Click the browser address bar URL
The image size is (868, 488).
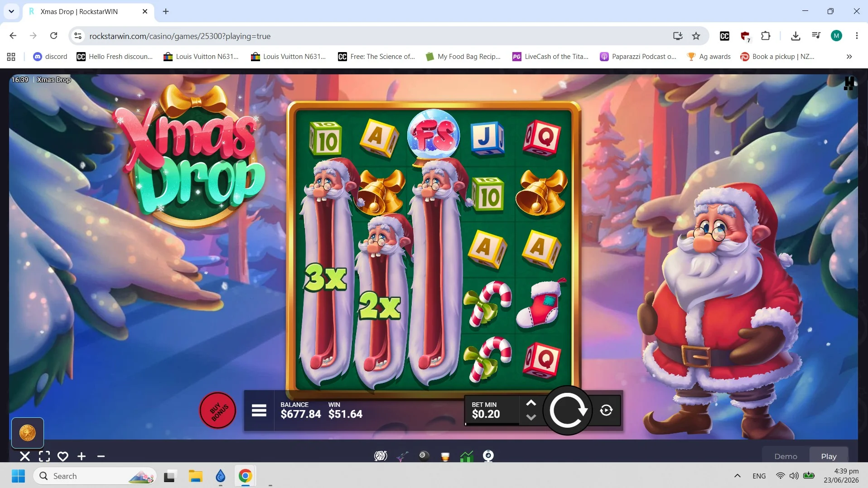coord(180,36)
